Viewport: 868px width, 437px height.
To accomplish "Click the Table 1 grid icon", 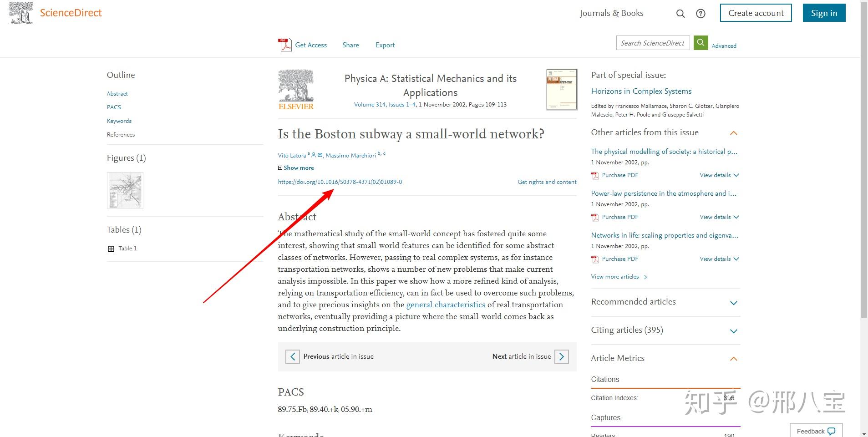I will click(x=111, y=249).
